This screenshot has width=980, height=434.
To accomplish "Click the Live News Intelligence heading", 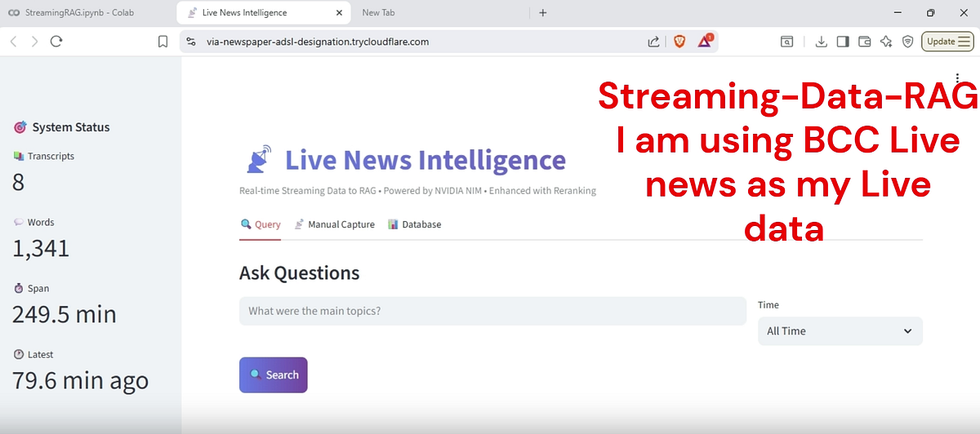I will pyautogui.click(x=425, y=160).
